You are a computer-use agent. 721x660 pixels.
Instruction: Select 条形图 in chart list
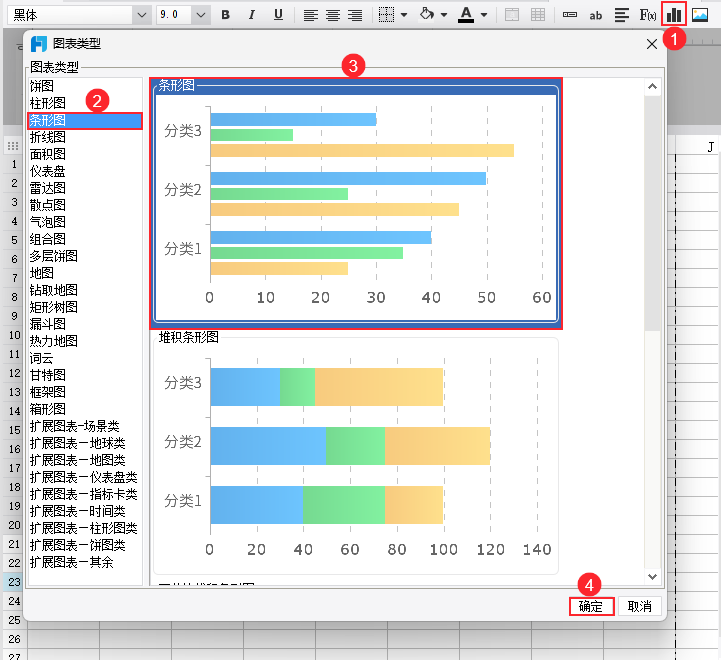point(85,121)
